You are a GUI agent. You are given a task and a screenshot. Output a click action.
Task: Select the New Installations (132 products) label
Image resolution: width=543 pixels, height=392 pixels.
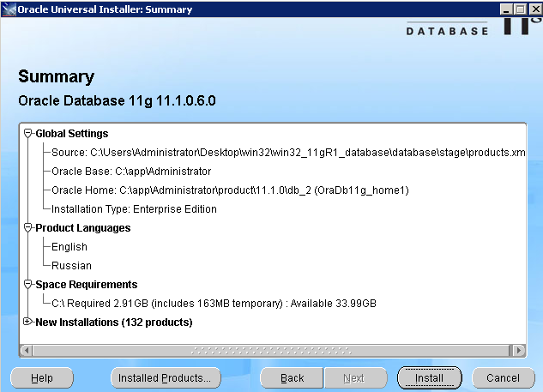(113, 322)
